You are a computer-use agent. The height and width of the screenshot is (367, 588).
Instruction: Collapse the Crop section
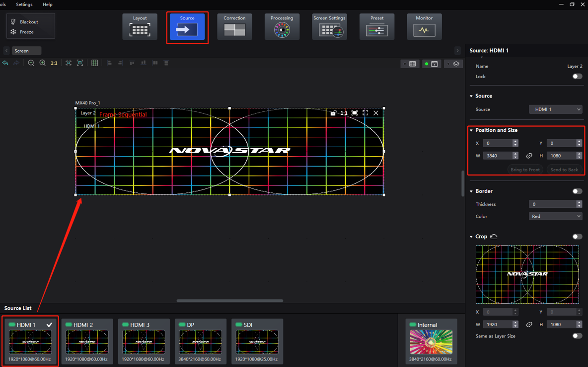[x=471, y=237]
